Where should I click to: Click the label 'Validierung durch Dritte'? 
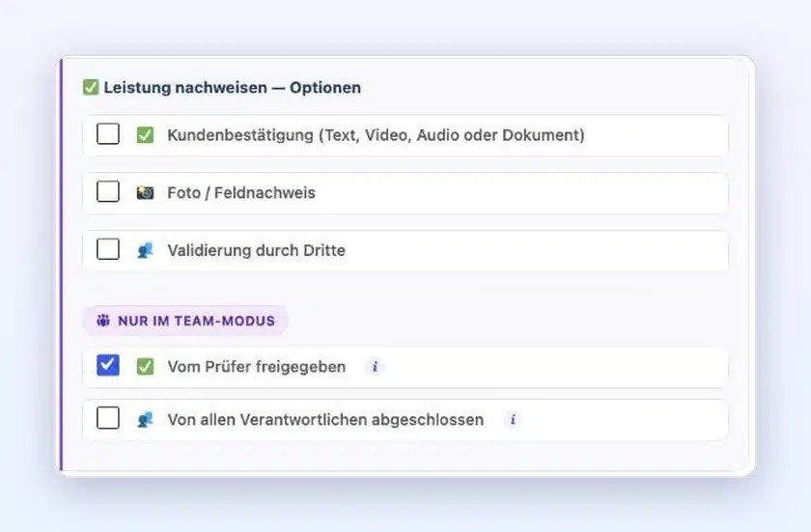256,250
